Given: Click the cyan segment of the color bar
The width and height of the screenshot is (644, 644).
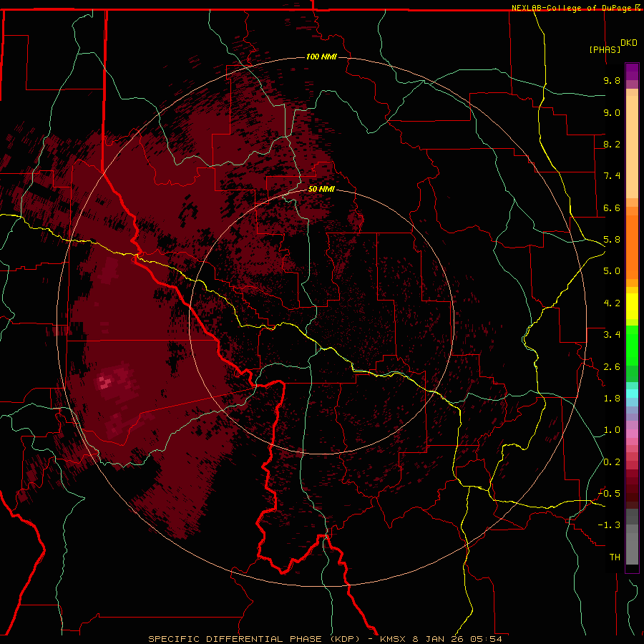Looking at the screenshot, I should 632,393.
